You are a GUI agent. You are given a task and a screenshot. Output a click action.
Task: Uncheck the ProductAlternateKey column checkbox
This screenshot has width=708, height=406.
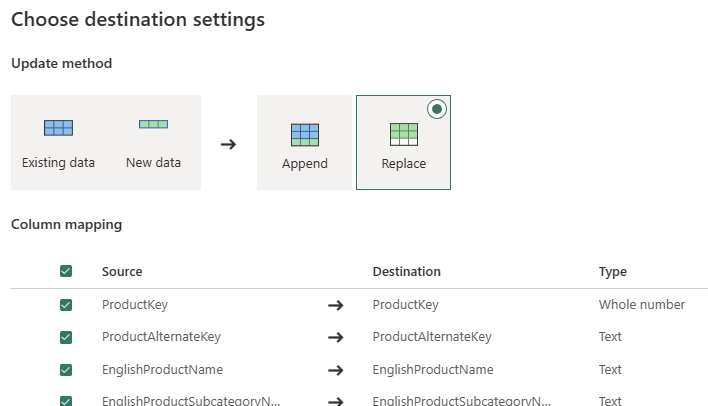[x=66, y=337]
